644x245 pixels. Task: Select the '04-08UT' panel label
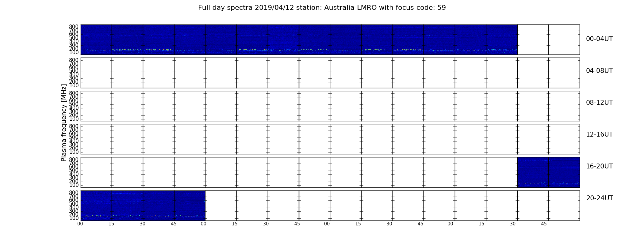pyautogui.click(x=599, y=71)
